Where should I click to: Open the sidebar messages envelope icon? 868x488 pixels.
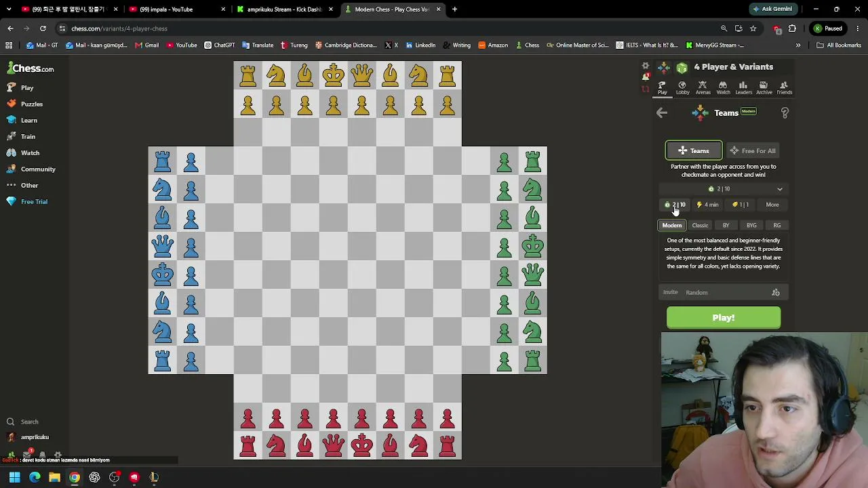click(x=27, y=454)
